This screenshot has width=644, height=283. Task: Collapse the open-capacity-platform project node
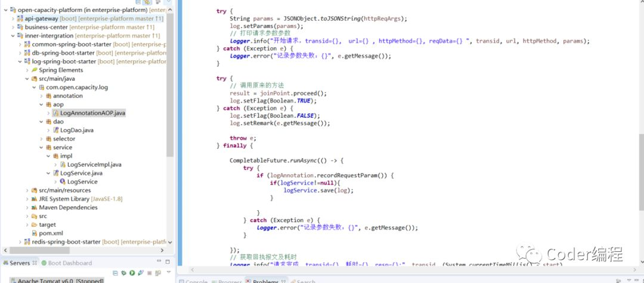click(6, 10)
